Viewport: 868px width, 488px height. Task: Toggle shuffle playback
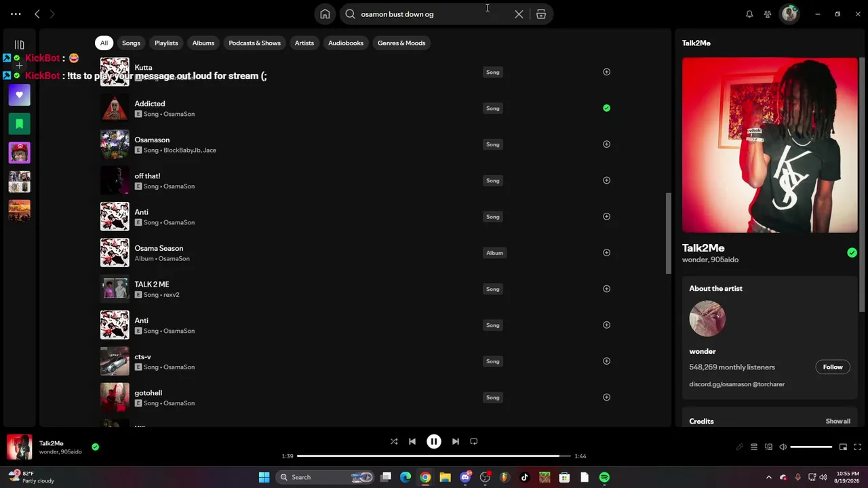[394, 441]
